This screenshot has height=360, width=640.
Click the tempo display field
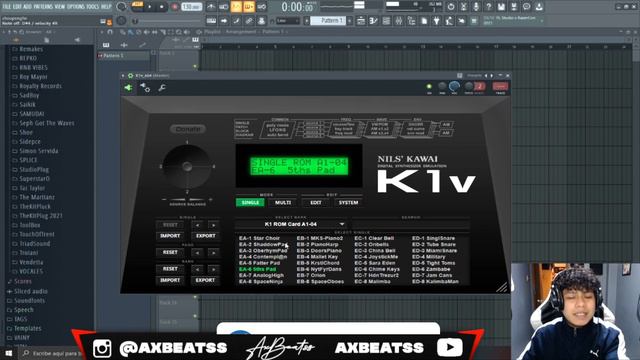(x=192, y=7)
